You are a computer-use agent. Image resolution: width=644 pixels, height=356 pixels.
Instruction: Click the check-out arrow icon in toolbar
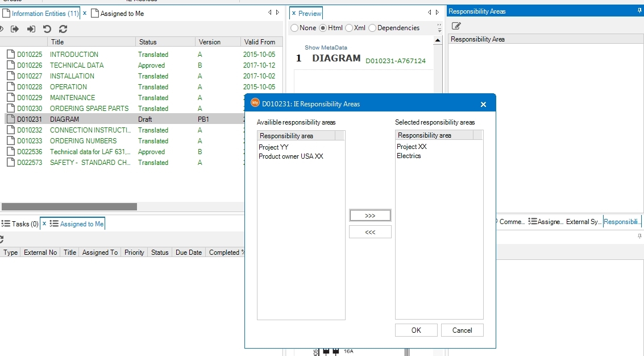[x=15, y=29]
